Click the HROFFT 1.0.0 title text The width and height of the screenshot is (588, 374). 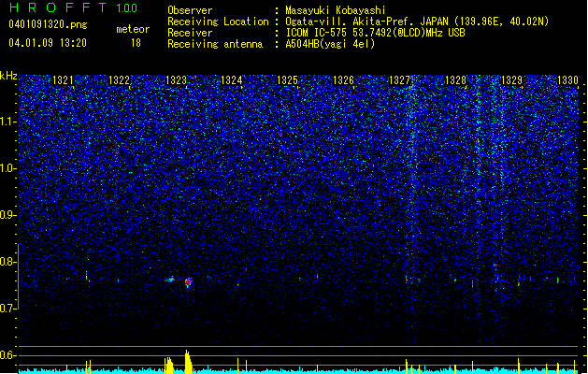pos(73,7)
